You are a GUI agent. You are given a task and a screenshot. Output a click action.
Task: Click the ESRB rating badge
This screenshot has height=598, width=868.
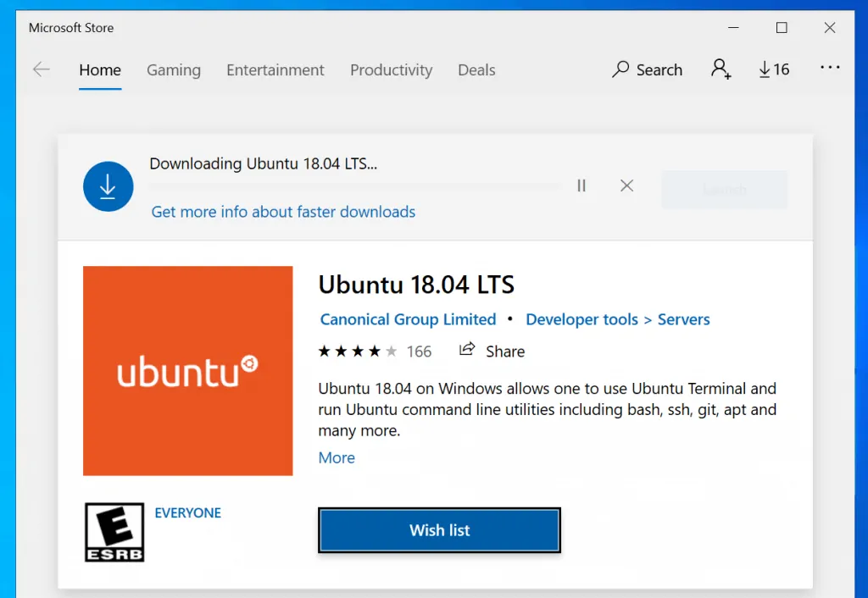coord(114,532)
